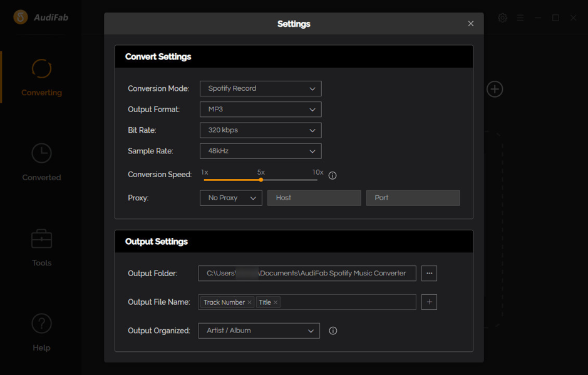
Task: Open the Tools toolbox section
Action: [41, 247]
